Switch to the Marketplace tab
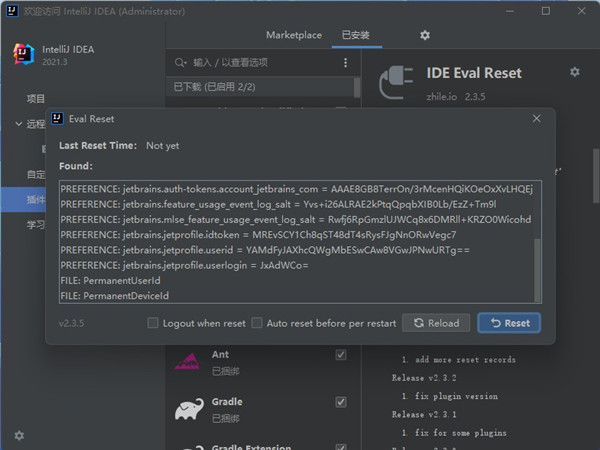 pyautogui.click(x=294, y=35)
